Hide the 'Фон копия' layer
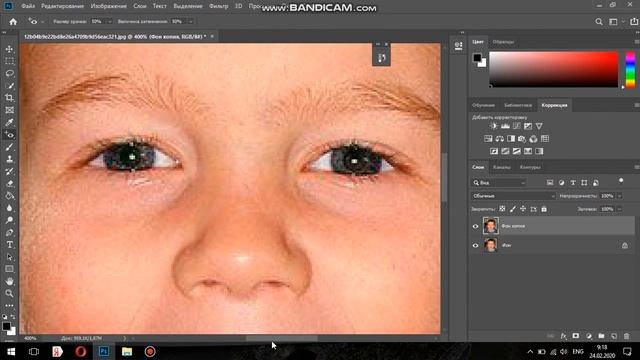 click(x=475, y=226)
